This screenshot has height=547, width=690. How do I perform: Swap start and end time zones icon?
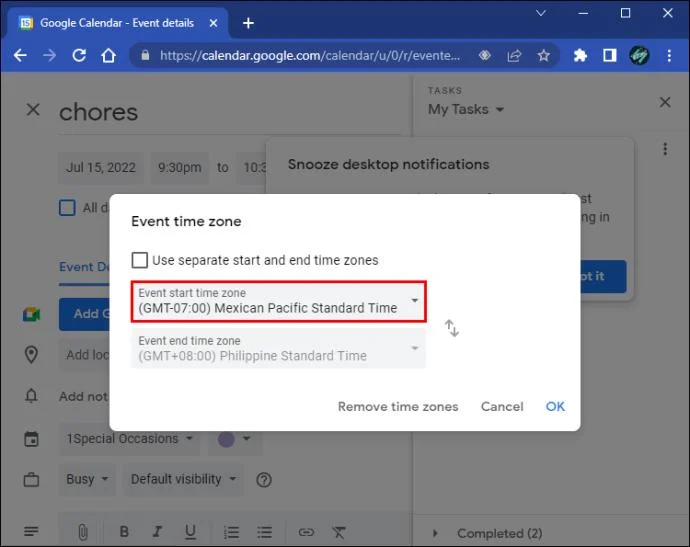[x=451, y=328]
